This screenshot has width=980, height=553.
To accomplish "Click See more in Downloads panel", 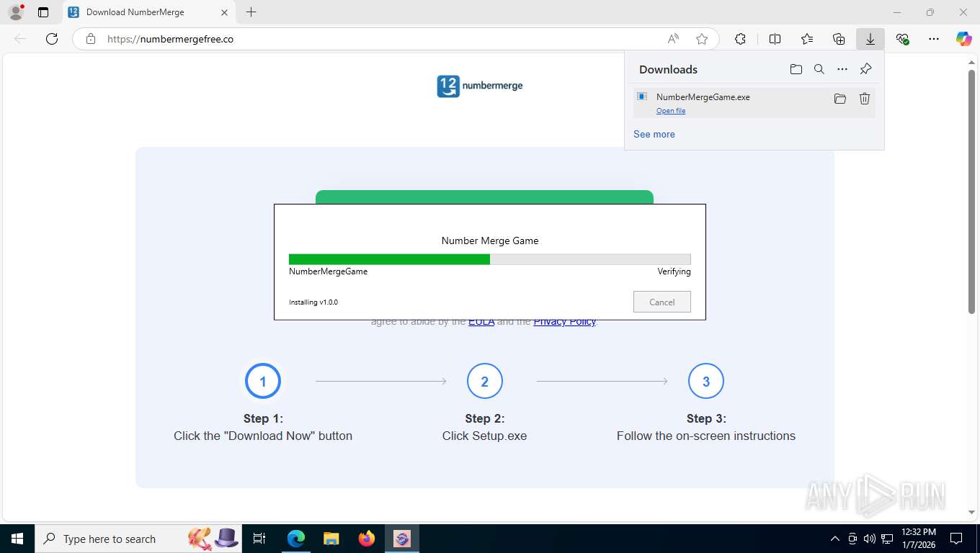I will 654,134.
